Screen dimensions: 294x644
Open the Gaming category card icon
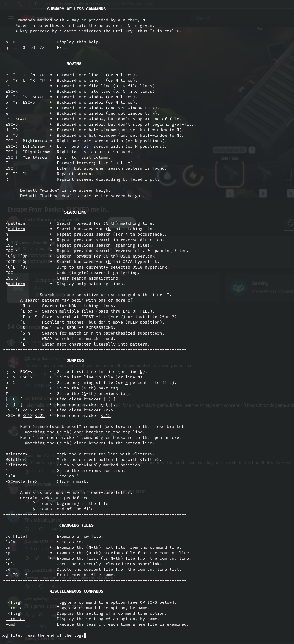[238, 288]
